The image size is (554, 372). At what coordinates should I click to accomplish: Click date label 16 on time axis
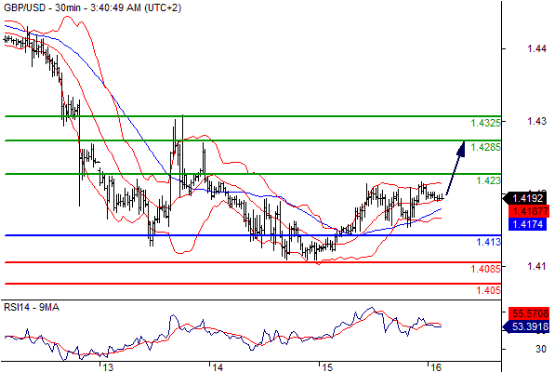pos(437,367)
